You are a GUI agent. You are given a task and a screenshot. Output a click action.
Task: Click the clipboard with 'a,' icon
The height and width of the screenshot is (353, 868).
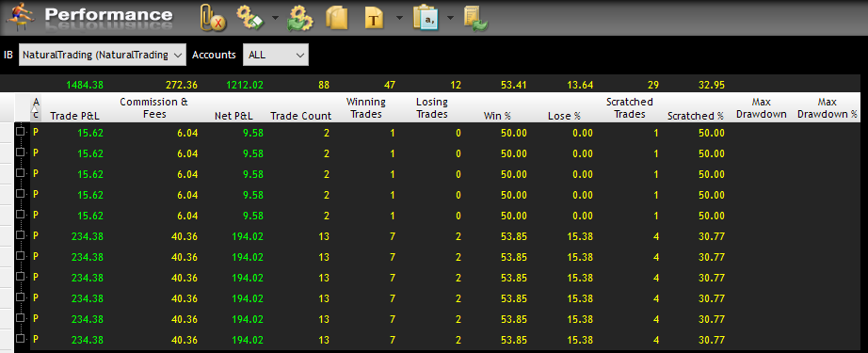click(426, 18)
